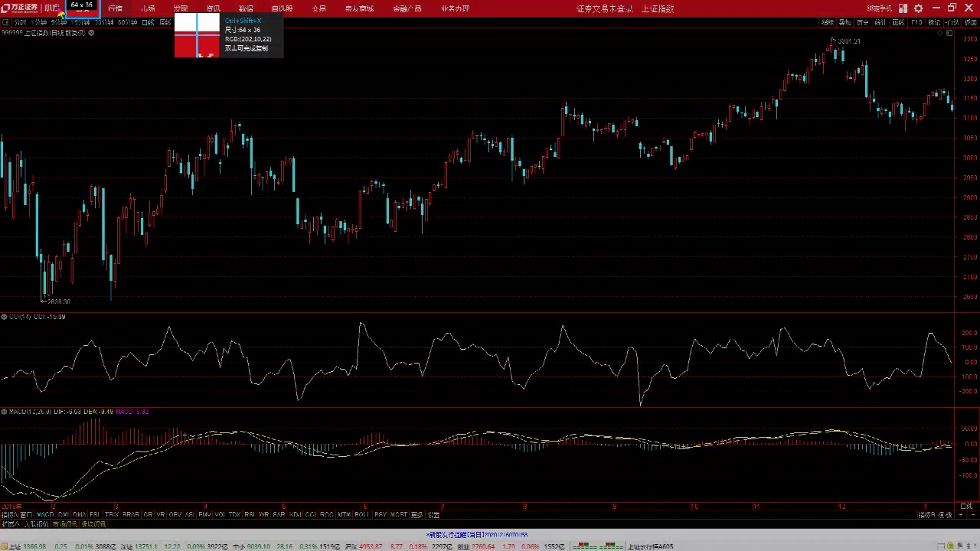The image size is (980, 551).
Task: Click the status bar icon before 上证
Action: click(x=4, y=546)
